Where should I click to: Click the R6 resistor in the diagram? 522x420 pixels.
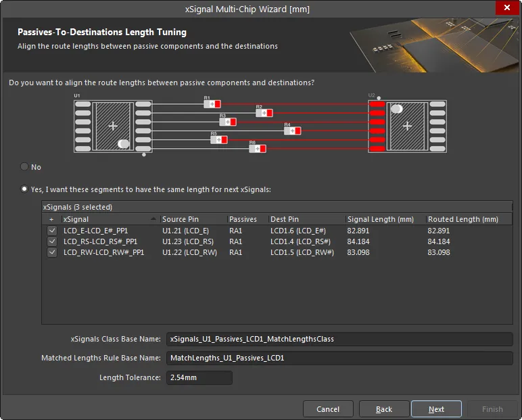pos(257,149)
